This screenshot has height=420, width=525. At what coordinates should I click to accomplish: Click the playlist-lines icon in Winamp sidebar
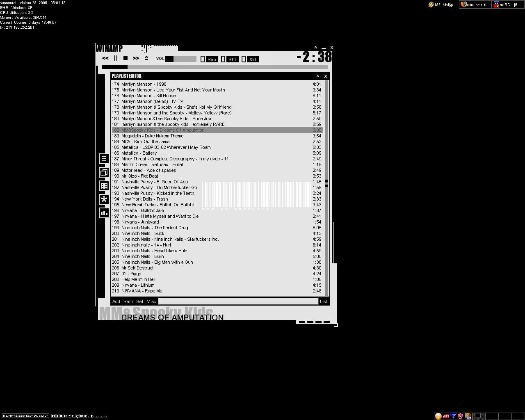coord(104,159)
